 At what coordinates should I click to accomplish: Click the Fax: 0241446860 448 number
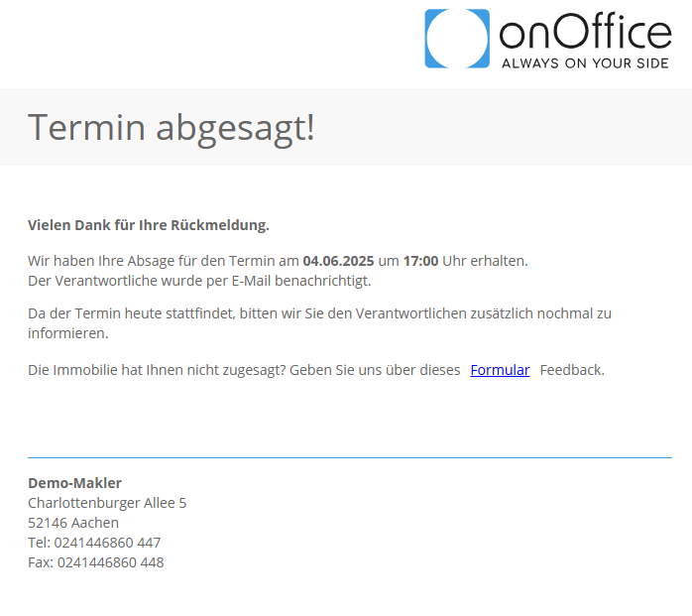point(96,562)
